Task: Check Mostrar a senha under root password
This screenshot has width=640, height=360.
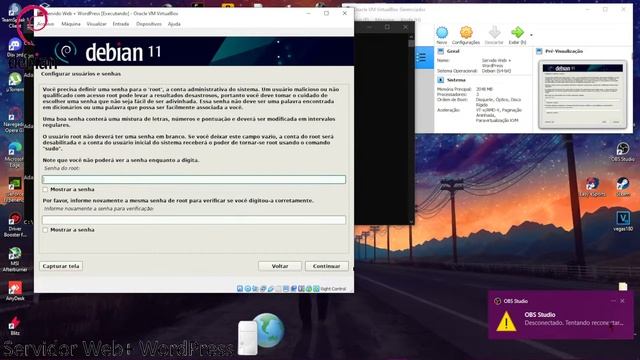Action: (x=45, y=189)
